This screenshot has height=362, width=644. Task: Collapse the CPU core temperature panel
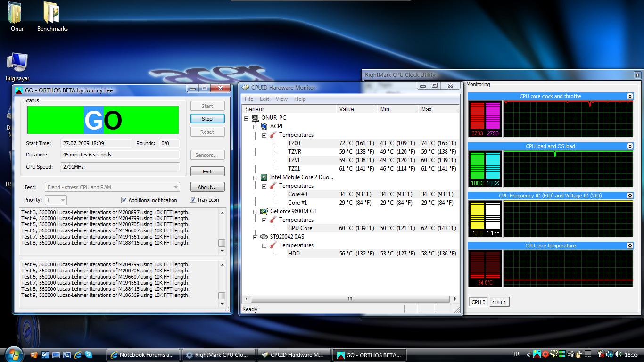630,246
